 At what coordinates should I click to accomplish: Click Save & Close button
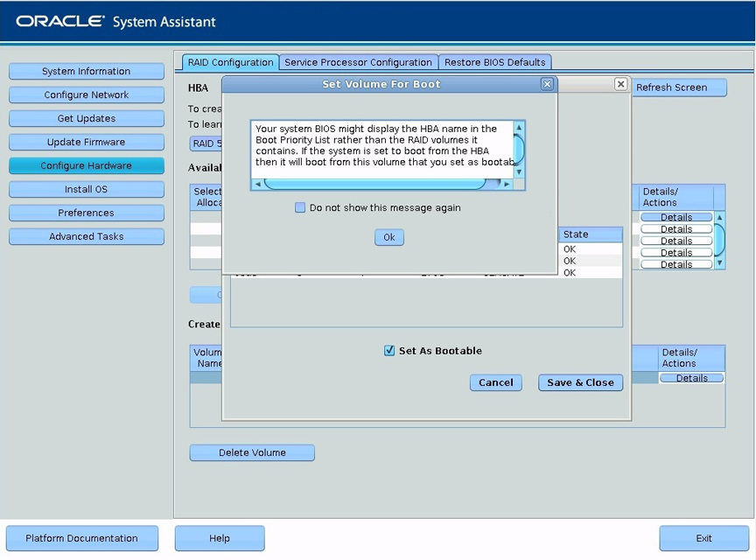pyautogui.click(x=580, y=382)
